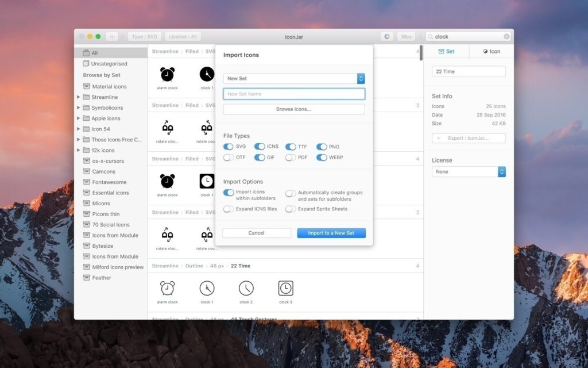
Task: Cancel the Import Icons dialog
Action: (x=257, y=233)
